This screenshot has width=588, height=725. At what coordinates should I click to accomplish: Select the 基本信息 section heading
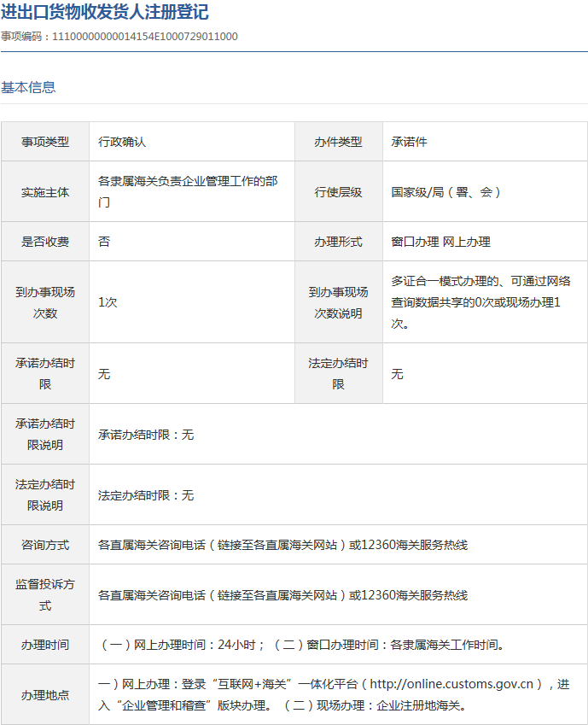[28, 87]
